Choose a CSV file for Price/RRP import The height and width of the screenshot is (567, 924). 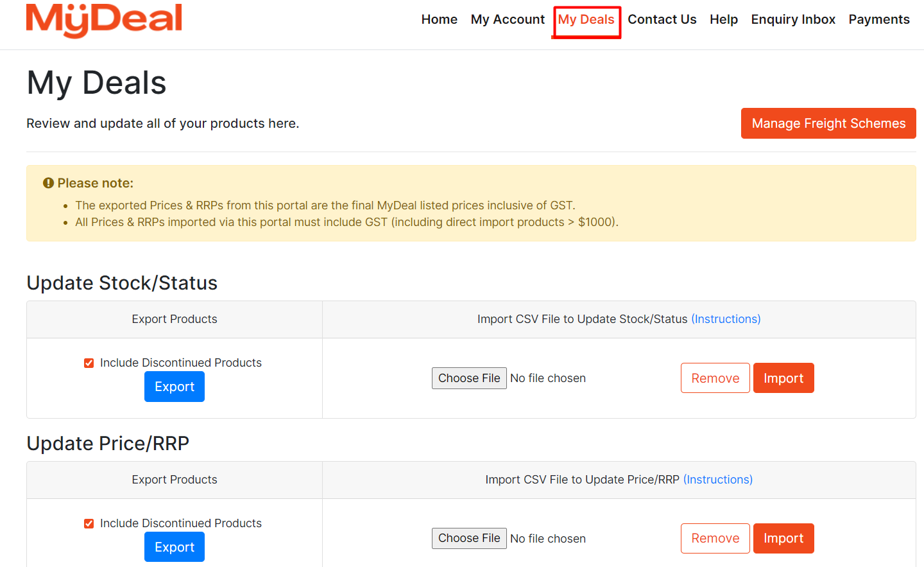[x=469, y=538]
